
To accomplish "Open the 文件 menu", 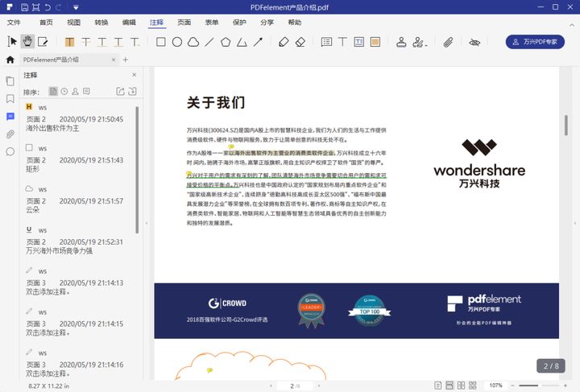I will click(x=14, y=23).
